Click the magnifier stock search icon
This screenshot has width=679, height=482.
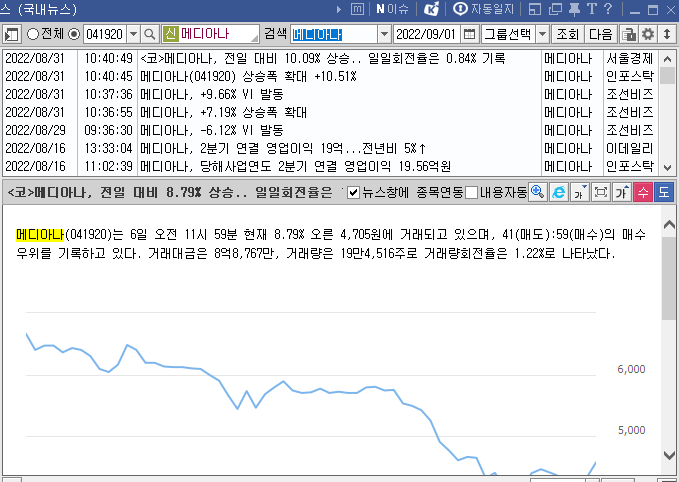[x=149, y=34]
